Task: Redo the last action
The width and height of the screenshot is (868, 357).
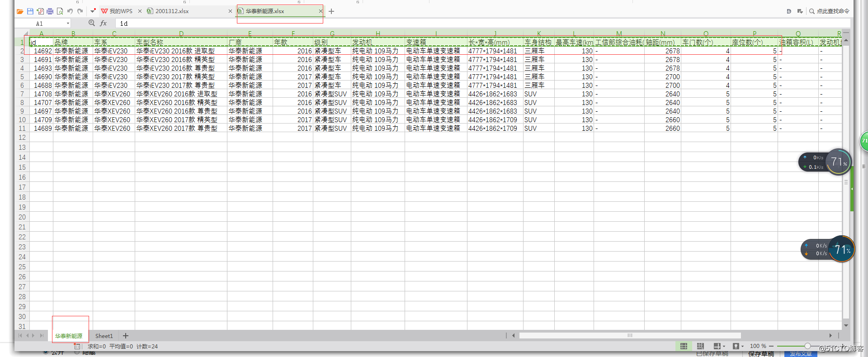Action: 80,11
